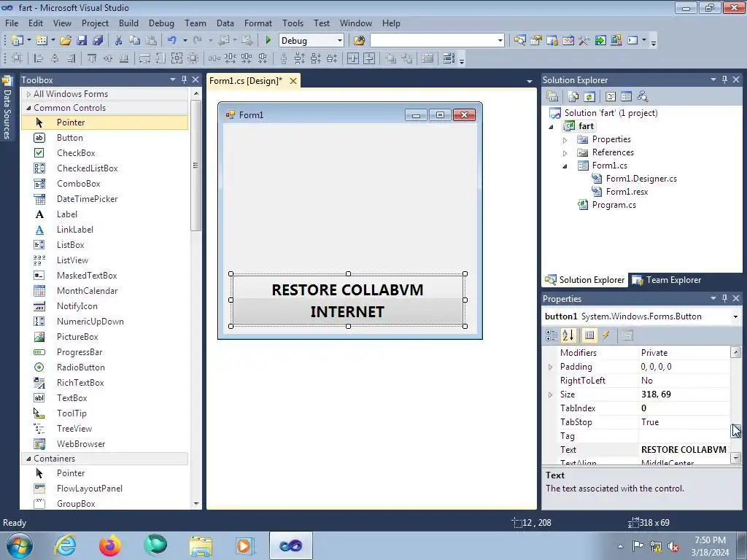Click the Open File folder icon
The height and width of the screenshot is (560, 747).
pos(66,41)
